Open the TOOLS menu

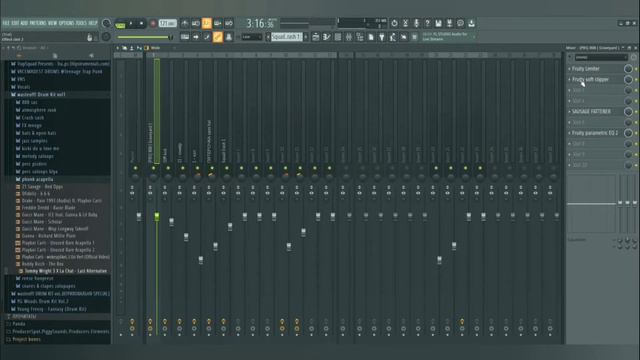pyautogui.click(x=81, y=23)
